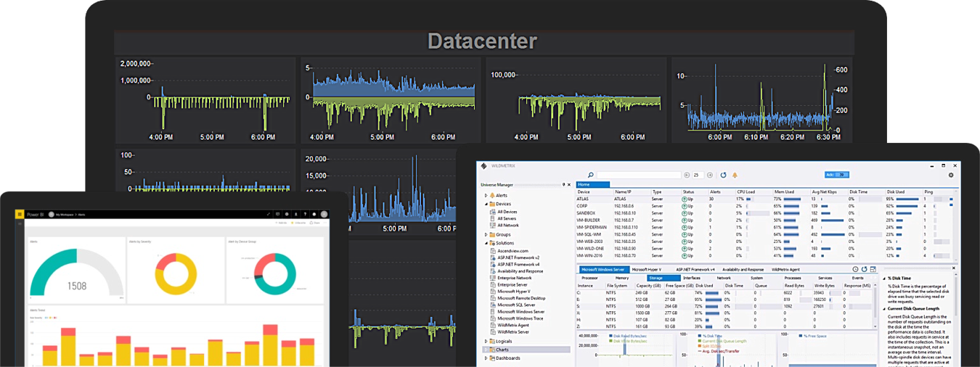Open the Processes sub-tab

(x=793, y=278)
